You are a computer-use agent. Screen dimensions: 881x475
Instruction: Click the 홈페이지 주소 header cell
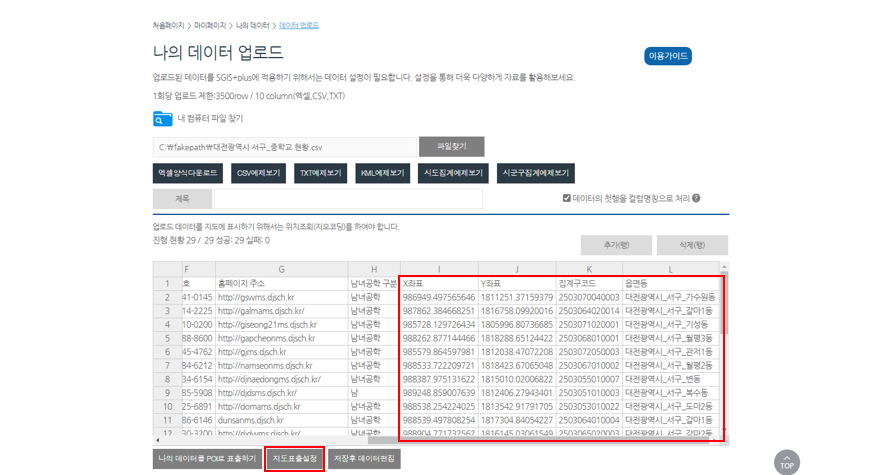pyautogui.click(x=281, y=283)
